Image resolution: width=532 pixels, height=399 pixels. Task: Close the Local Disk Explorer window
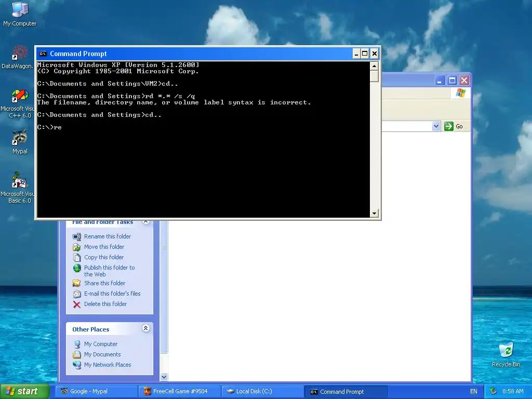pyautogui.click(x=464, y=81)
